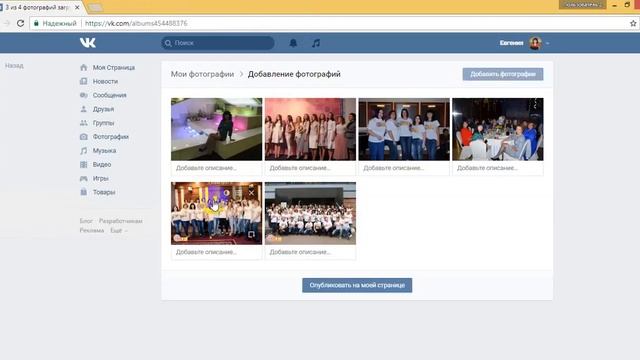Click the search magnifier icon

168,43
